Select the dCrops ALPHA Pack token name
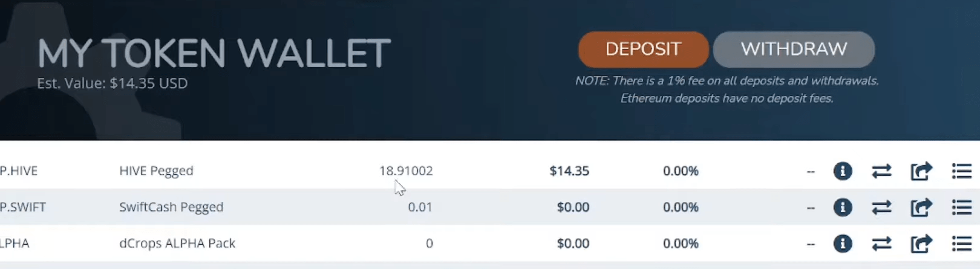Viewport: 980px width, 269px height. (x=177, y=244)
